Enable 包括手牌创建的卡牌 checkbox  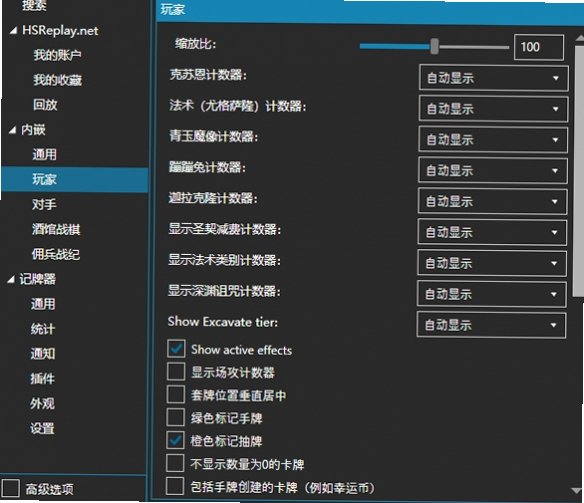point(175,486)
